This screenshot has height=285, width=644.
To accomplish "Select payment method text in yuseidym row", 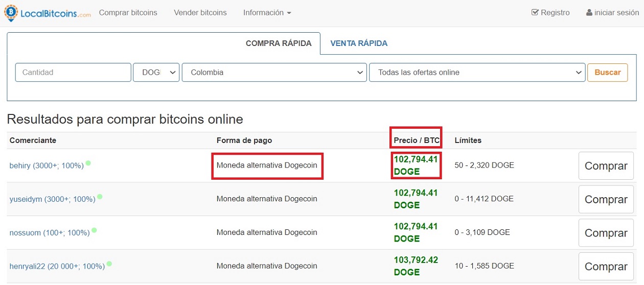I will click(x=267, y=199).
